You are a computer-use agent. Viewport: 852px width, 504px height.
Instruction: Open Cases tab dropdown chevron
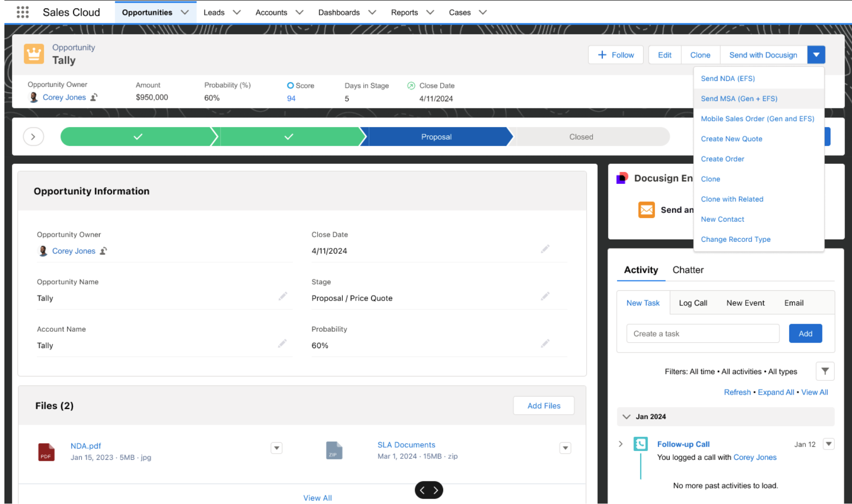483,12
